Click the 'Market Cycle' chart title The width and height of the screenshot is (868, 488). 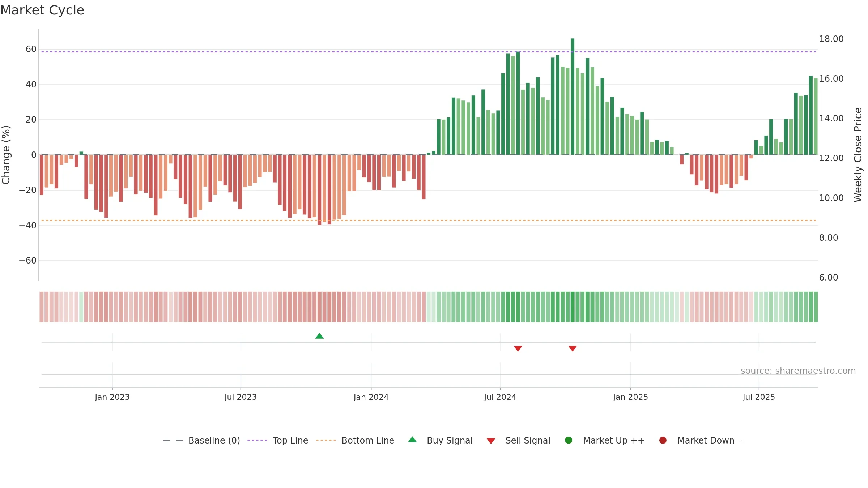point(42,10)
